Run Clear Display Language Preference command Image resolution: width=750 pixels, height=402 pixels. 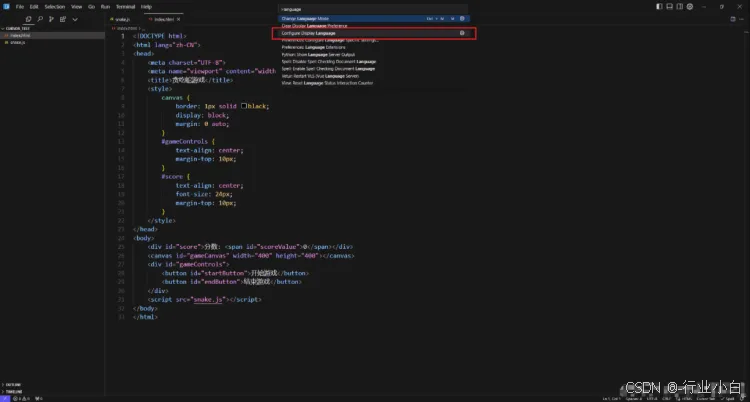pos(374,26)
